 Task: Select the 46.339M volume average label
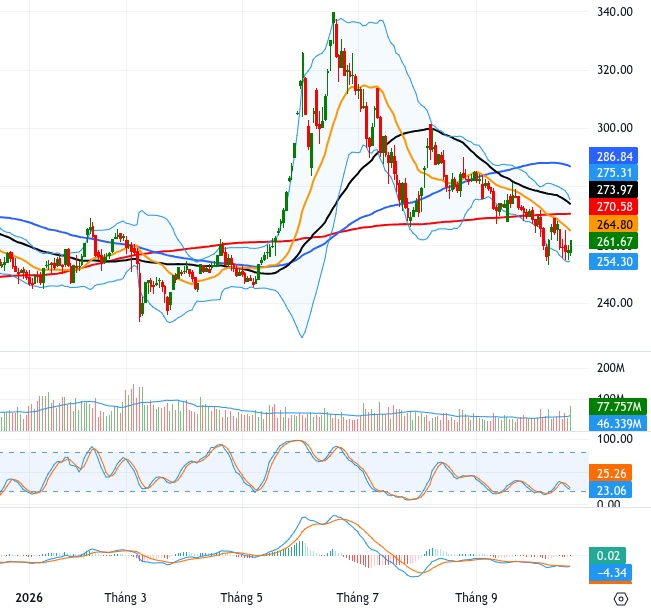click(x=617, y=424)
